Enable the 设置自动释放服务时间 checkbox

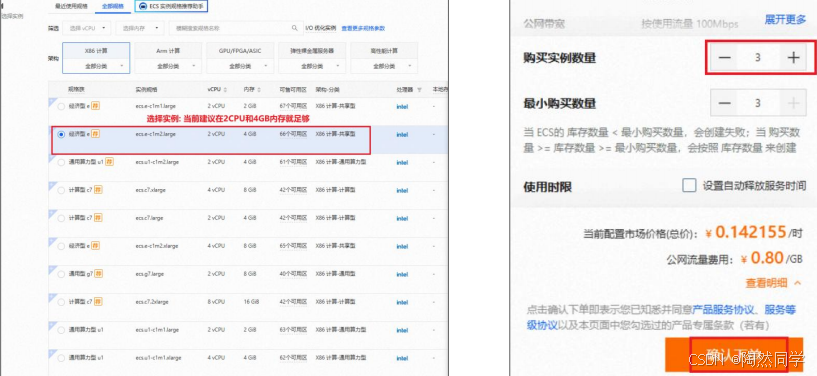689,185
